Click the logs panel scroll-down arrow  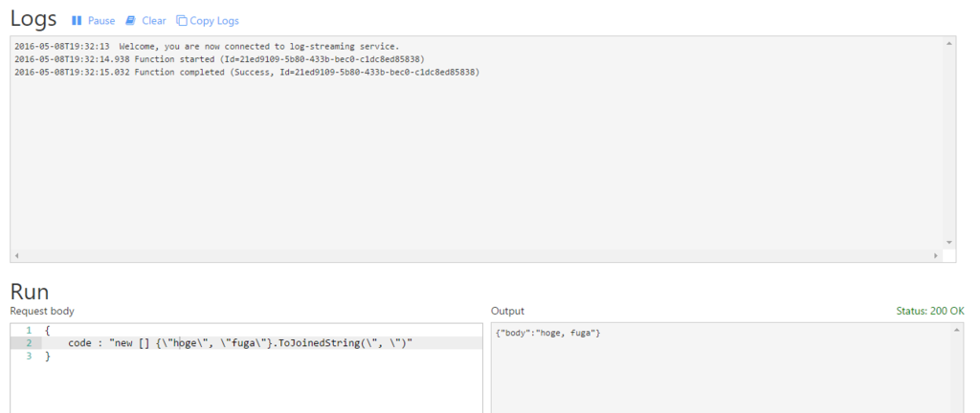point(948,242)
